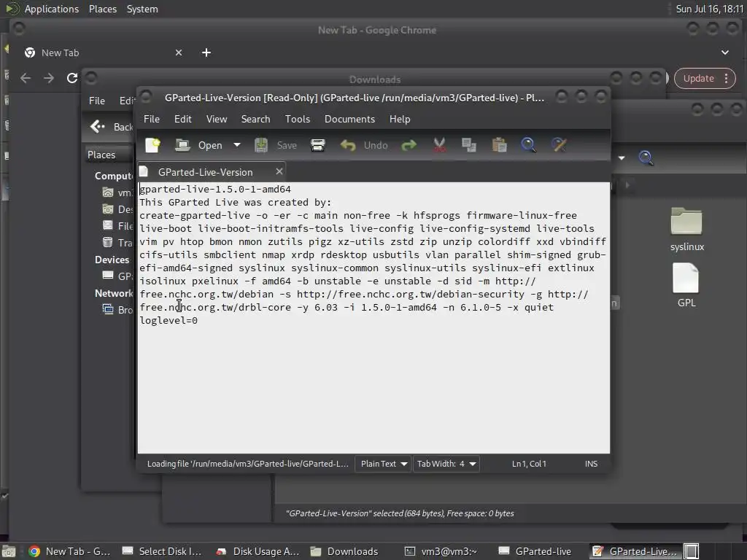Open the Edit menu in Pluma

coord(183,119)
